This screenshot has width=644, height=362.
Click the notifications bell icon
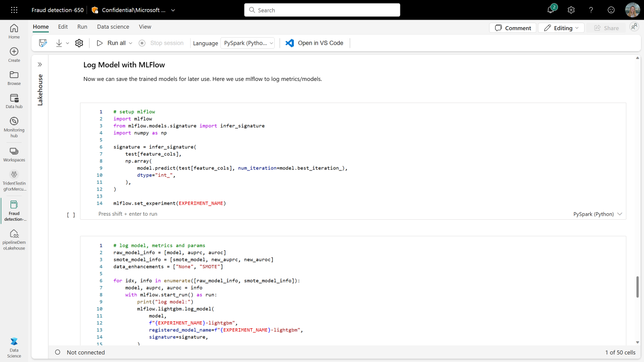pos(551,10)
